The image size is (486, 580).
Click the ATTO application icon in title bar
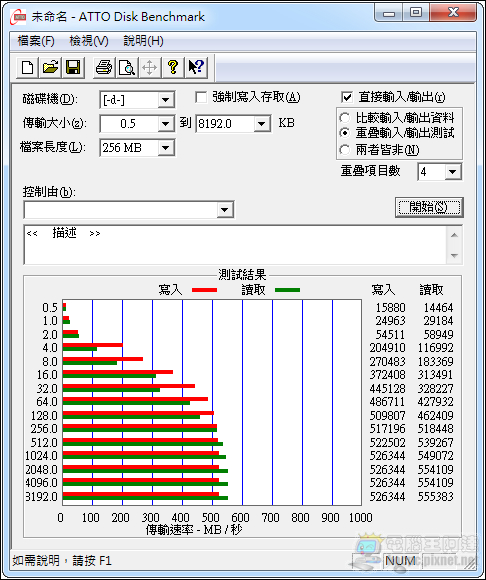click(18, 17)
